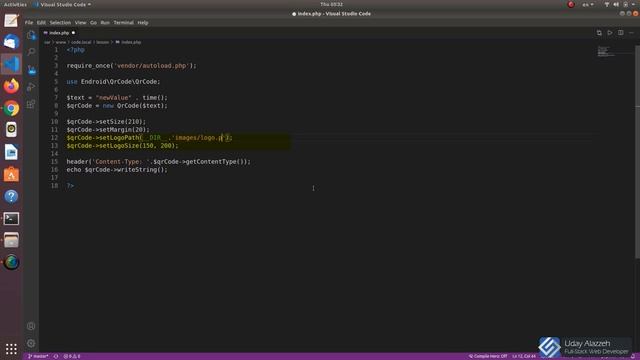Open the Help app from the dock
The width and height of the screenshot is (640, 360).
tap(11, 196)
